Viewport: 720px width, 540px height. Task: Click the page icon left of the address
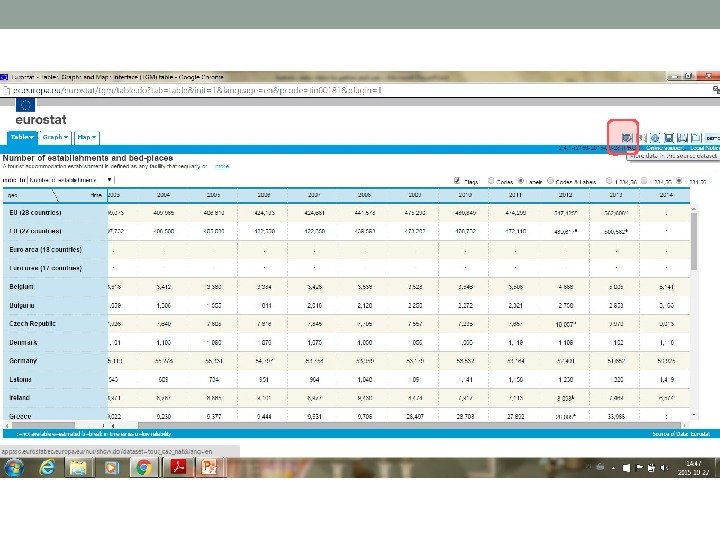[6, 90]
